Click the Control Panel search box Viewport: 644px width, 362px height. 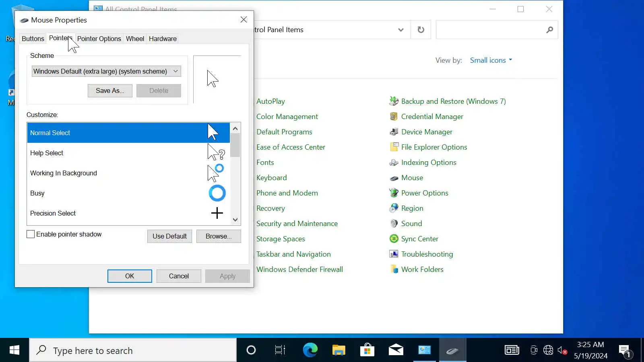(x=497, y=30)
